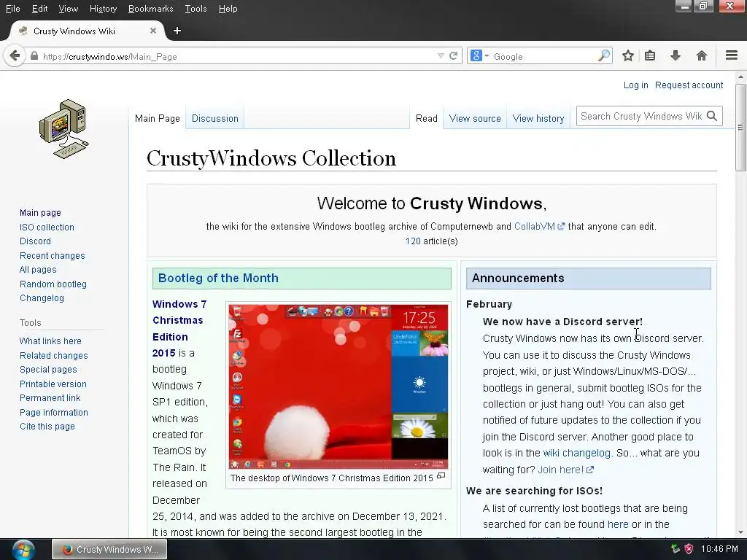The height and width of the screenshot is (560, 747).
Task: Click the security shield tray icon
Action: [689, 549]
